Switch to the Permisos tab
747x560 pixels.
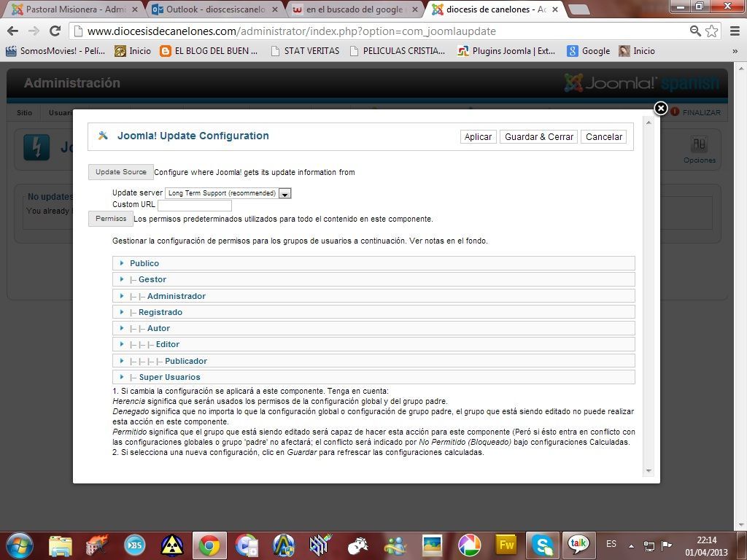pos(111,219)
